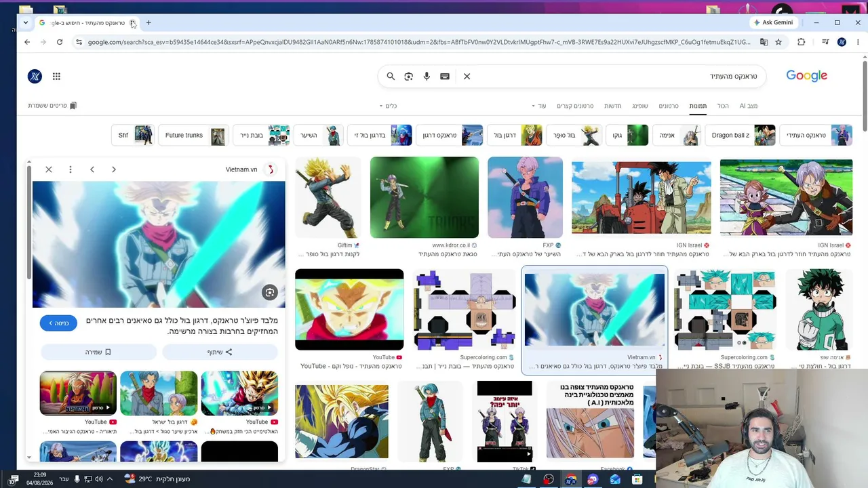Open the Google account avatar on the page

(x=35, y=77)
